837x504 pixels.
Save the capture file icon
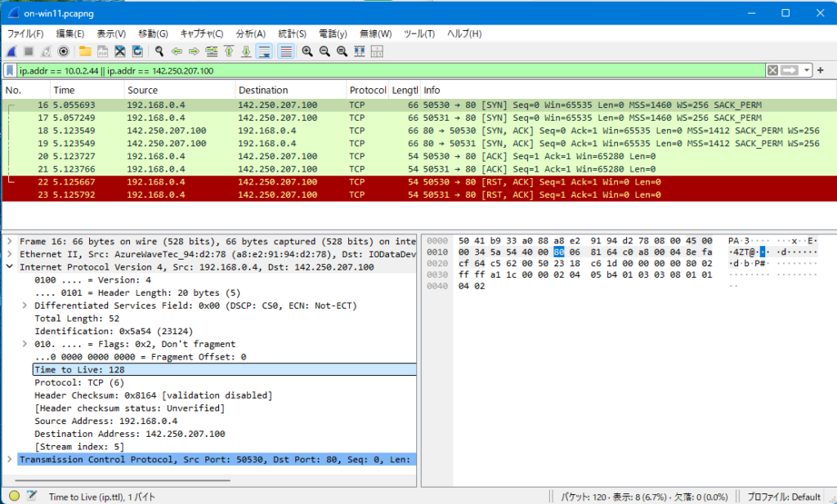click(x=102, y=51)
